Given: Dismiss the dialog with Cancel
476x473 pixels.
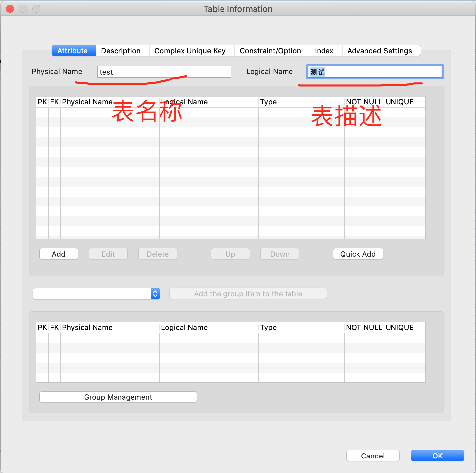Looking at the screenshot, I should click(x=373, y=456).
